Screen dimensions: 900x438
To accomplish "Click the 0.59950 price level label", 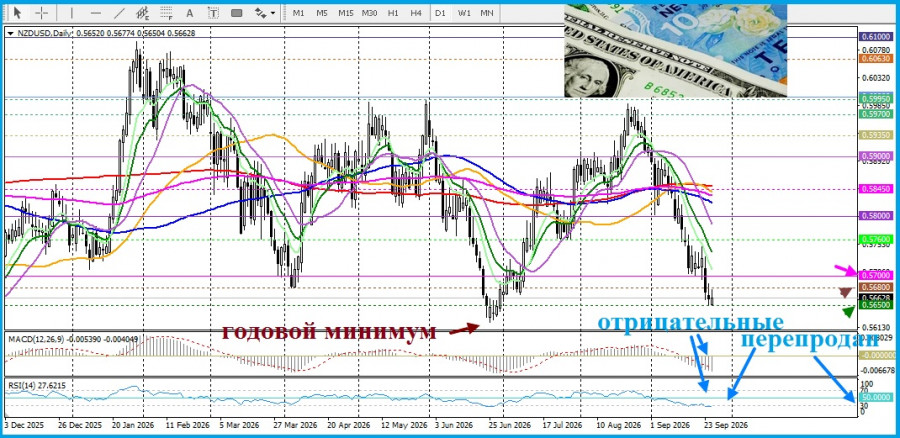I will (x=875, y=99).
